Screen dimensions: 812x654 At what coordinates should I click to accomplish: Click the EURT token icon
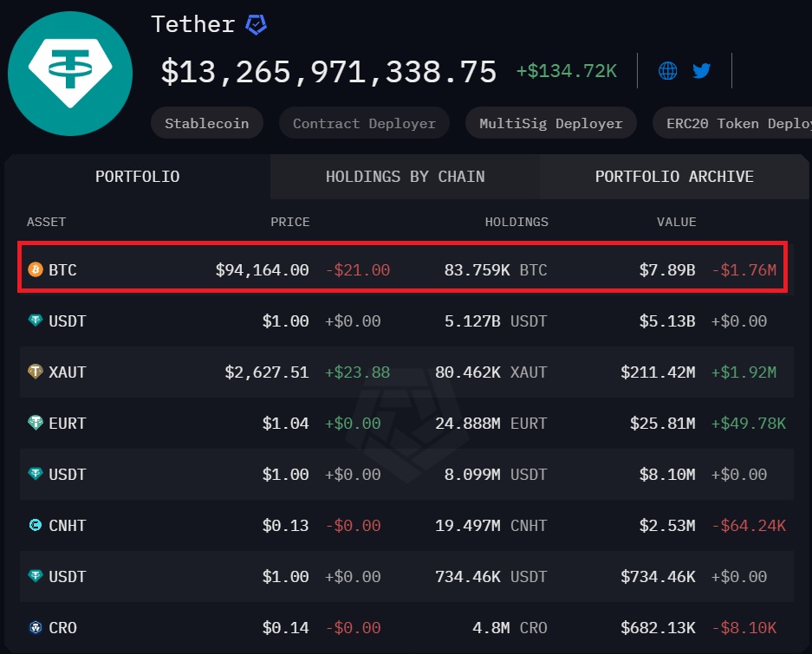[36, 423]
